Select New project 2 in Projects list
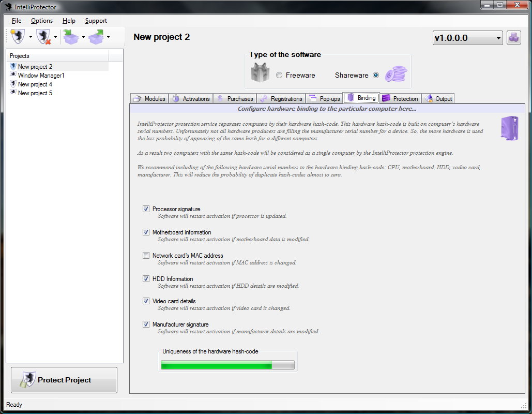 coord(35,67)
